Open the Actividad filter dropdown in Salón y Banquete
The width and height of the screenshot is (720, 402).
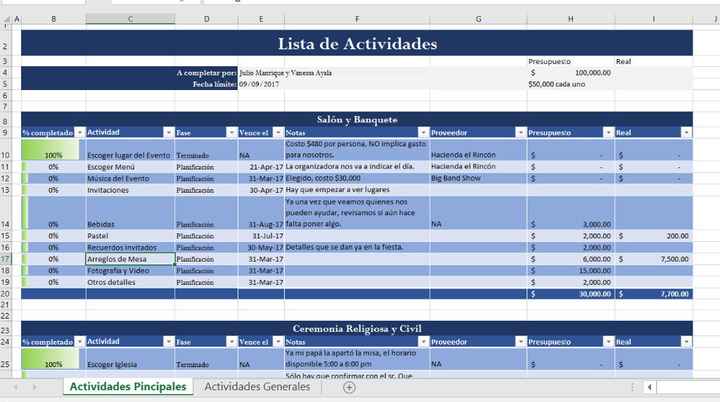pyautogui.click(x=168, y=132)
